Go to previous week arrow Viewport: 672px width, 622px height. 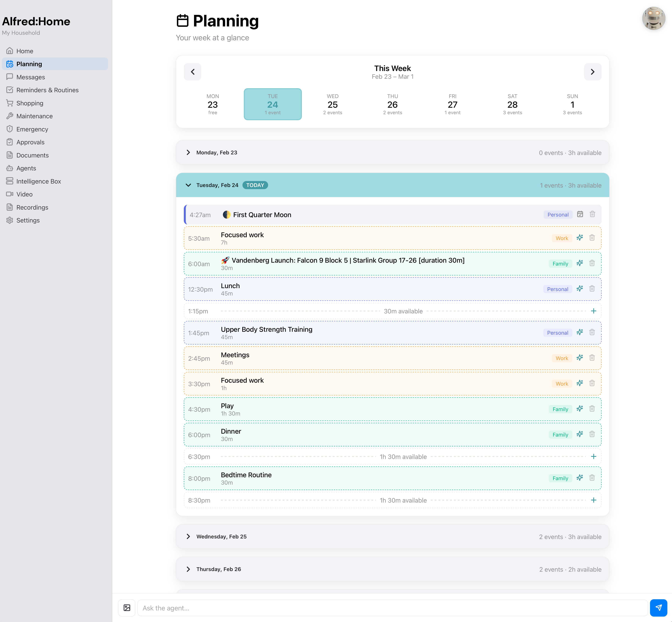(193, 72)
